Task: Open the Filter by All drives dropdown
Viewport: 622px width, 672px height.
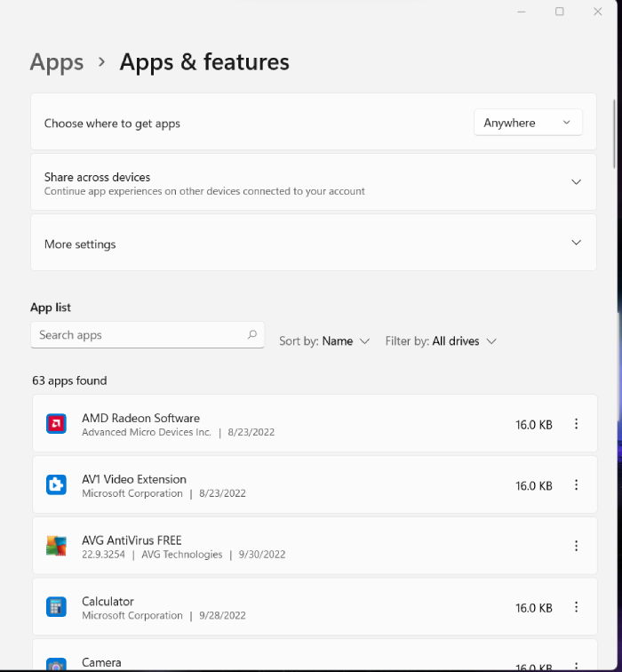Action: pos(441,341)
